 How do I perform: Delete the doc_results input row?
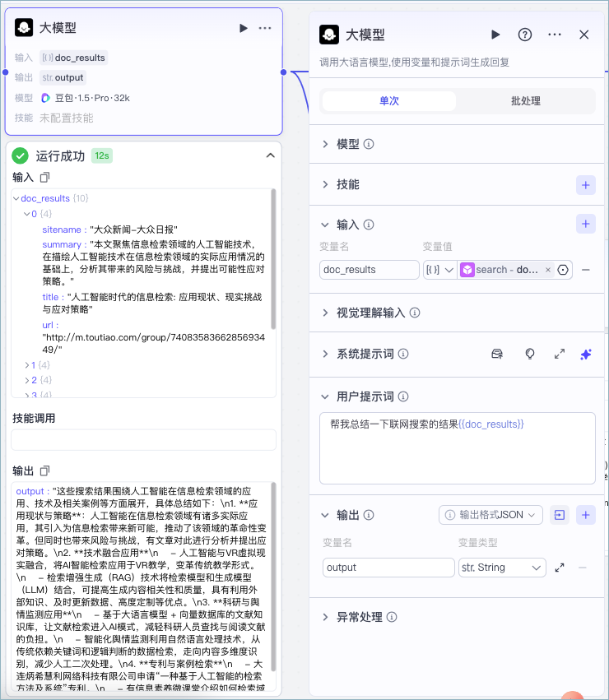point(586,270)
